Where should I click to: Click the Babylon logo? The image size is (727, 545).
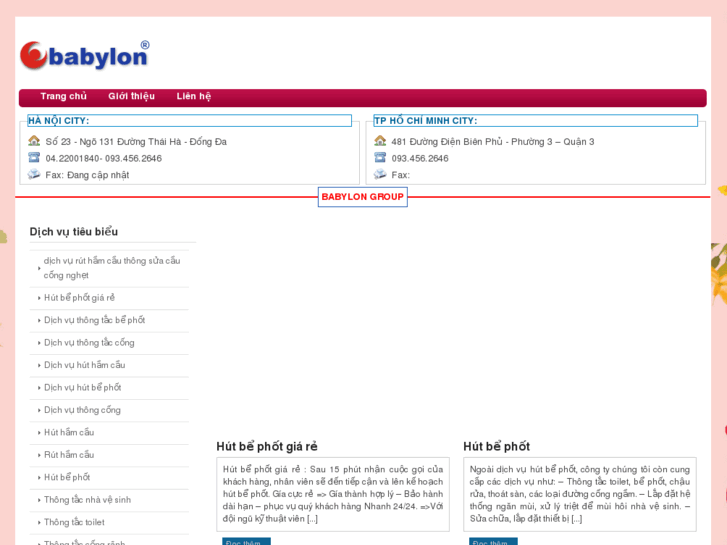[85, 55]
